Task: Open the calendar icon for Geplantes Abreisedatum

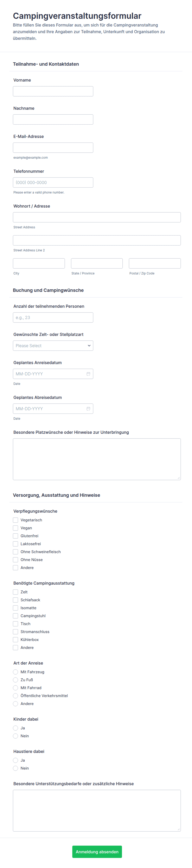Action: click(x=88, y=408)
